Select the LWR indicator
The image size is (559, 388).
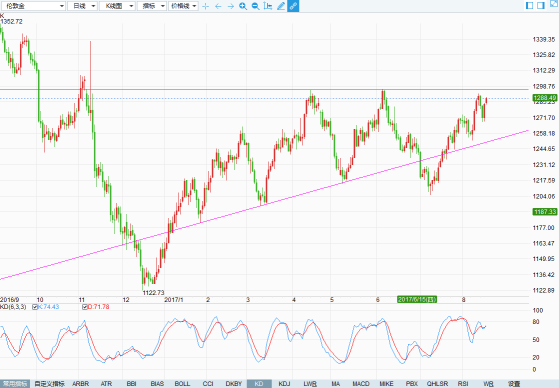point(310,384)
